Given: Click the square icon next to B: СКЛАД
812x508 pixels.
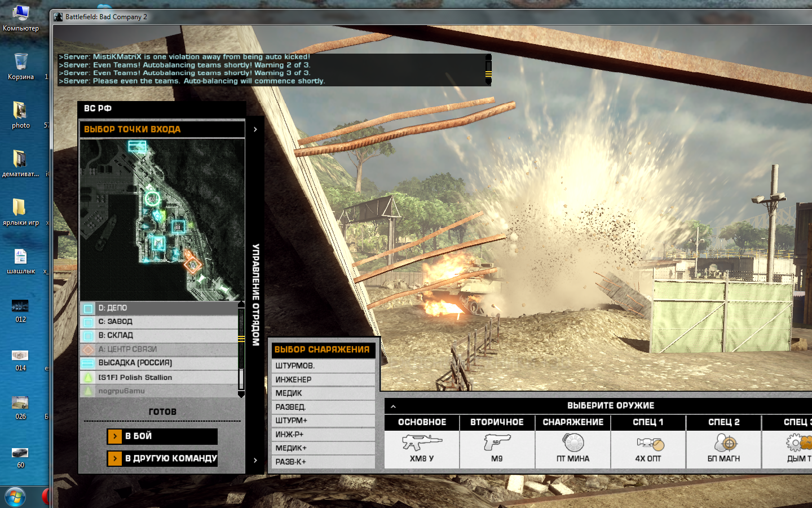Looking at the screenshot, I should [x=88, y=335].
